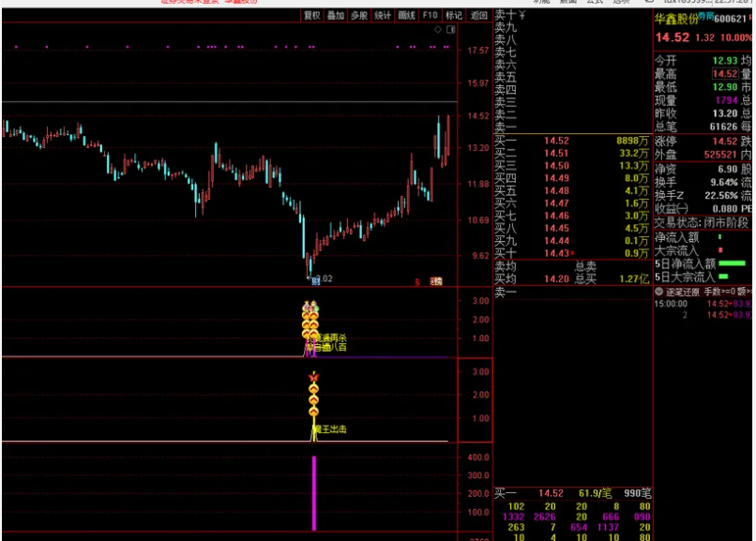Click the 买八 price 14.45

click(x=556, y=229)
